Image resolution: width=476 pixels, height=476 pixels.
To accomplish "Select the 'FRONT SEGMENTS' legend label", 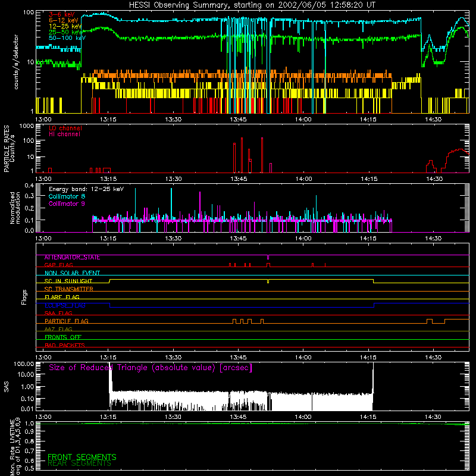I will [x=82, y=457].
